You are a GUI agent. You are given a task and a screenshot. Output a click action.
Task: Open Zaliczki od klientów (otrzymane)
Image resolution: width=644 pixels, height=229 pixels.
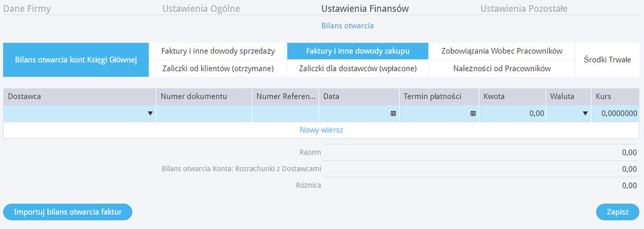pos(218,69)
